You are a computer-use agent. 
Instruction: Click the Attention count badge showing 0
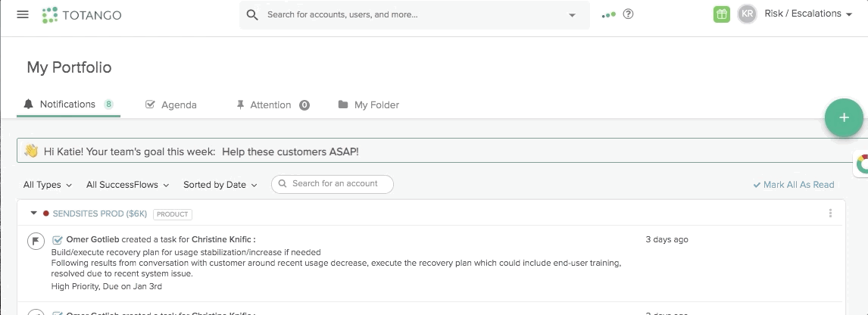point(304,105)
